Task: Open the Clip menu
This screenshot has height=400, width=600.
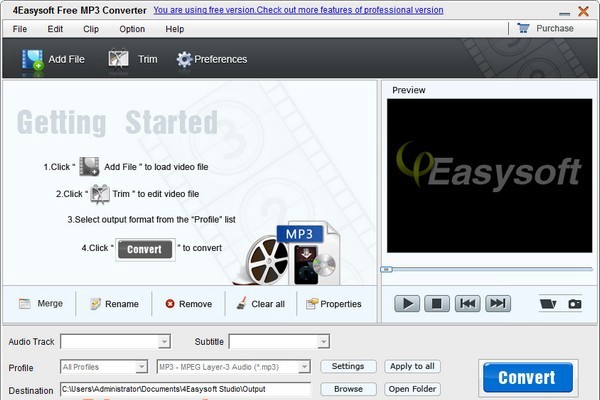Action: (91, 29)
